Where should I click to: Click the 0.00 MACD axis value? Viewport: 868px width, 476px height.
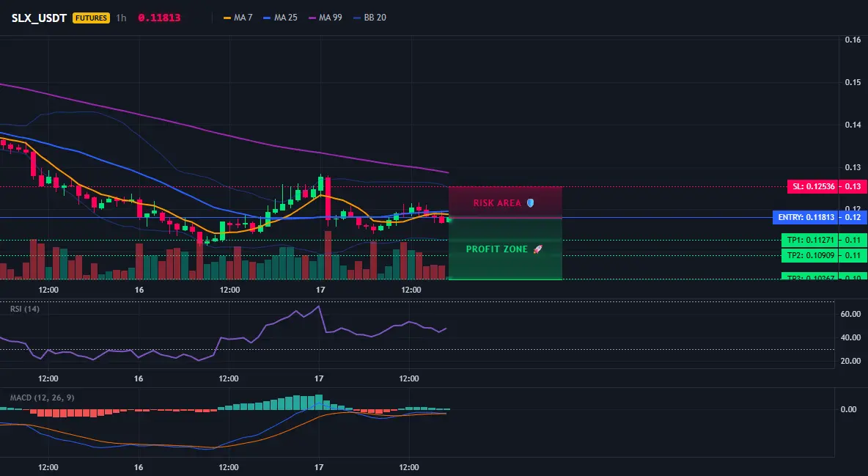(x=849, y=409)
